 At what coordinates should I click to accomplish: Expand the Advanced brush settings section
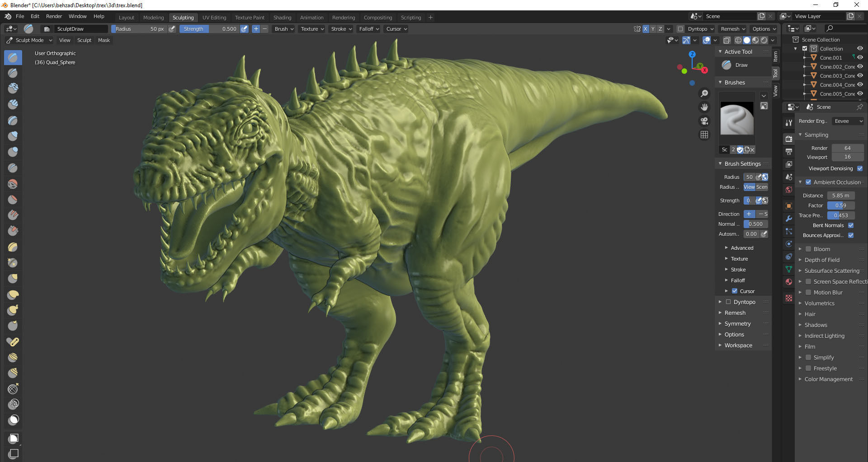coord(741,248)
